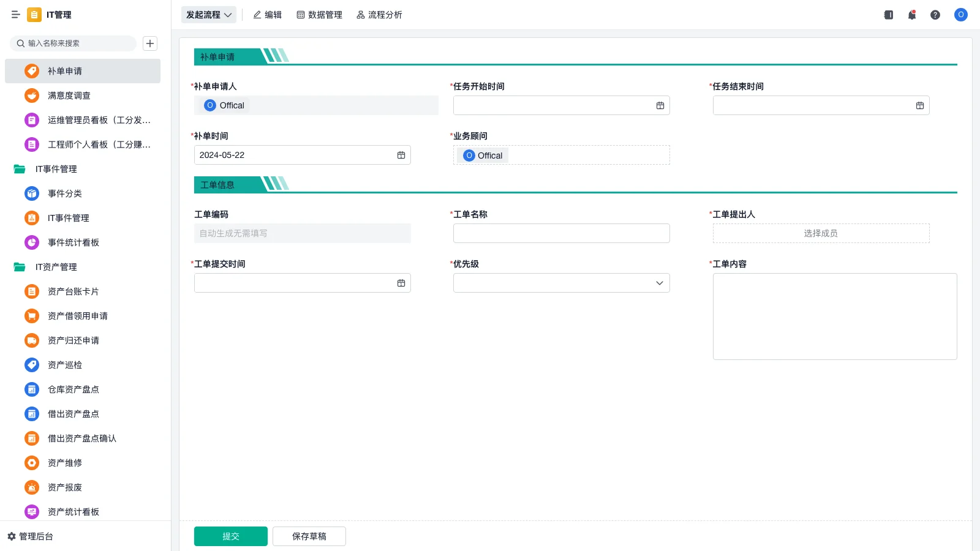The height and width of the screenshot is (551, 980).
Task: Open the 编辑 toolbar item
Action: tap(267, 15)
